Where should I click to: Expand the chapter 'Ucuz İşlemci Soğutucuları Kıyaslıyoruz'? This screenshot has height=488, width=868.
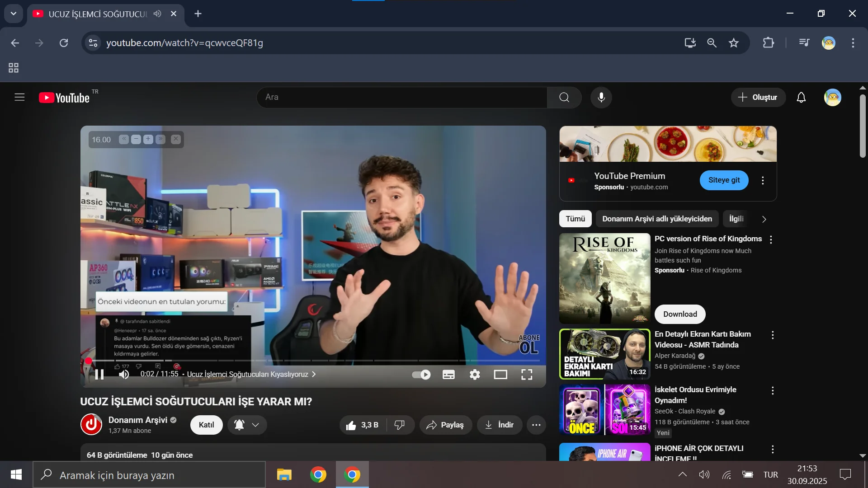coord(313,375)
